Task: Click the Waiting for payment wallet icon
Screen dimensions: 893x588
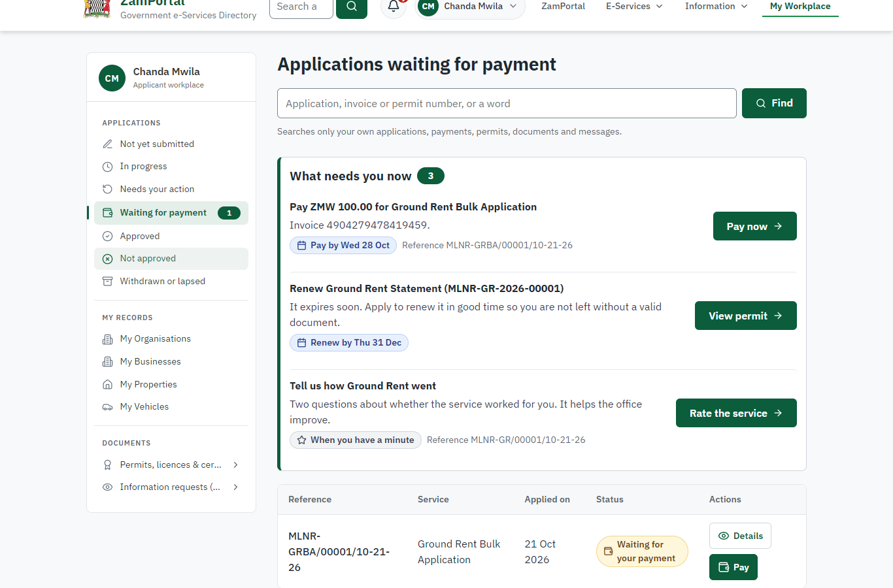Action: 108,213
